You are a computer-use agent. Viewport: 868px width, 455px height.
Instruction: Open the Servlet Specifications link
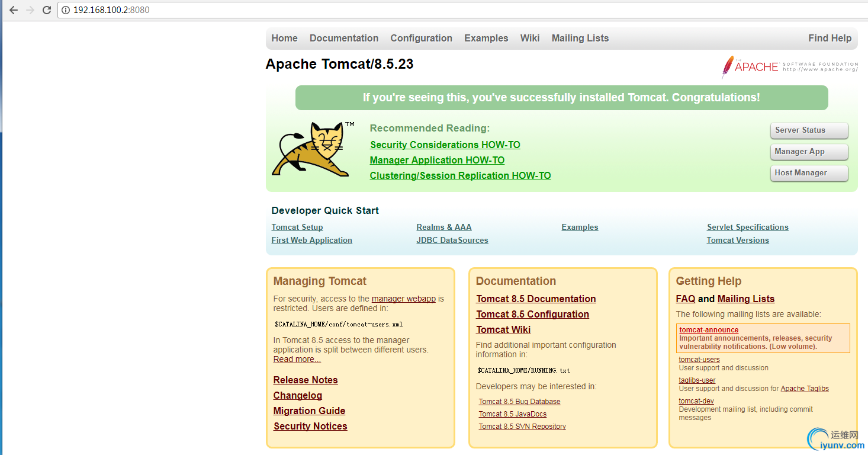748,227
